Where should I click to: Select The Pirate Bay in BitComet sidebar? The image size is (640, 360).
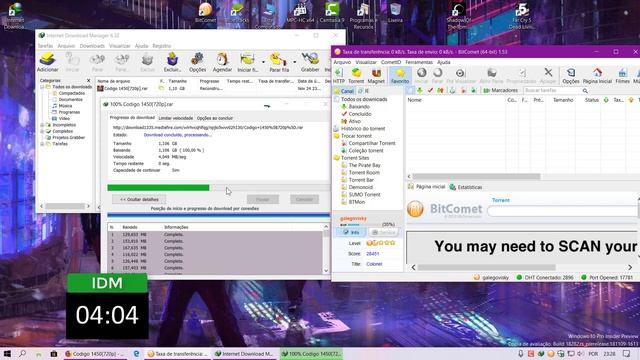pyautogui.click(x=364, y=165)
